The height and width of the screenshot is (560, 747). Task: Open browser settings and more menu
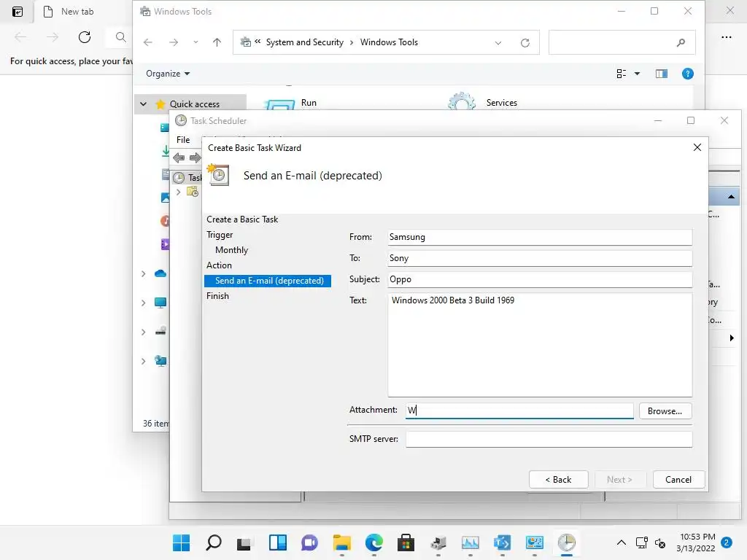[726, 37]
